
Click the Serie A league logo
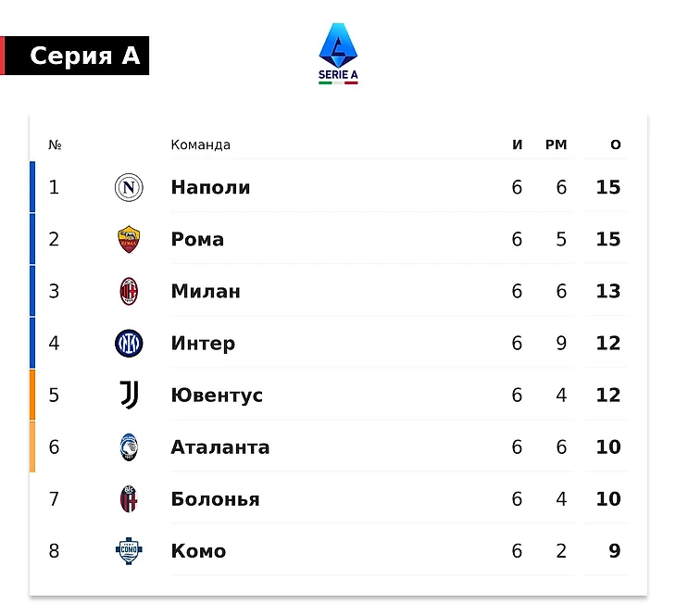(x=338, y=54)
